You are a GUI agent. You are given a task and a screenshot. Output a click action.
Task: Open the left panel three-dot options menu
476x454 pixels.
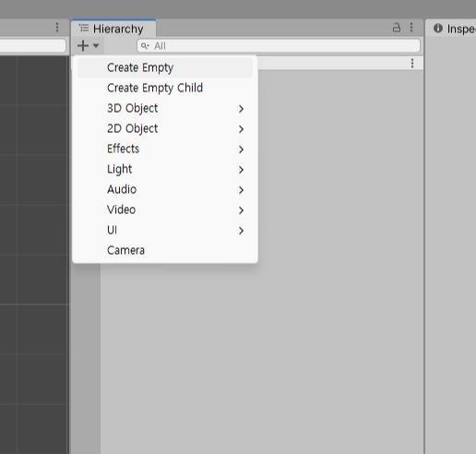(57, 28)
